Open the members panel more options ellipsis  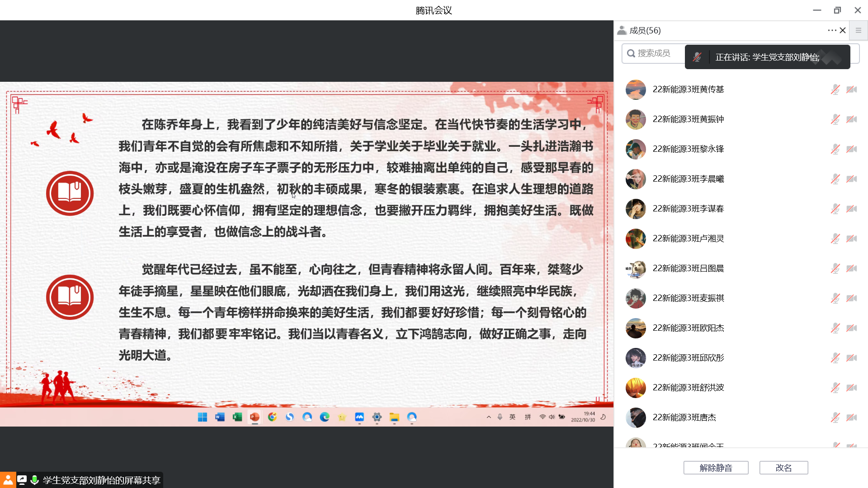[832, 30]
